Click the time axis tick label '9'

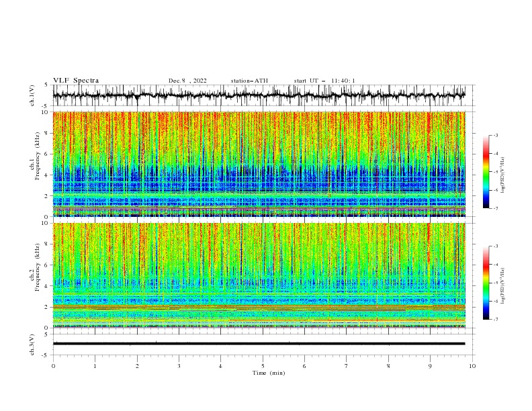click(x=430, y=366)
